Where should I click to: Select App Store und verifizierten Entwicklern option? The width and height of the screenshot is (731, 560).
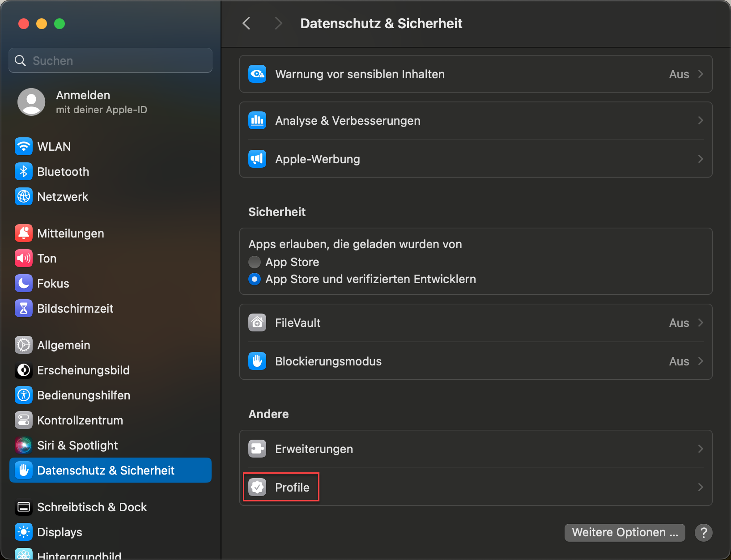255,279
